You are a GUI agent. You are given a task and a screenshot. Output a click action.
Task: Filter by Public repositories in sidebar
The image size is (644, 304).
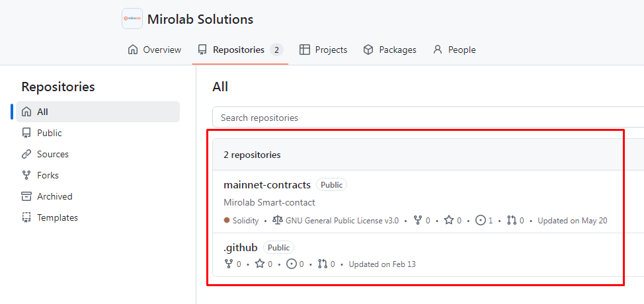click(x=49, y=133)
